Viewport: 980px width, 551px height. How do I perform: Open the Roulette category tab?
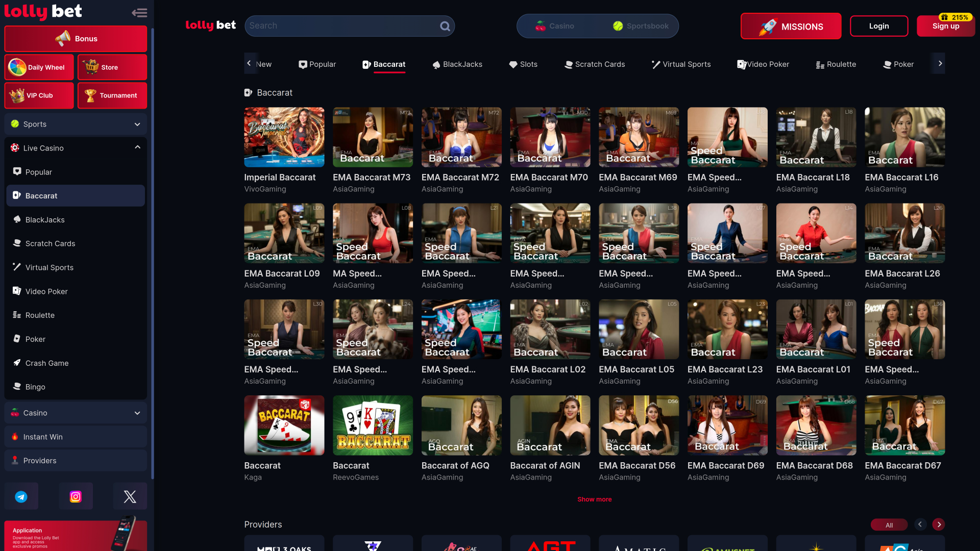pos(835,64)
